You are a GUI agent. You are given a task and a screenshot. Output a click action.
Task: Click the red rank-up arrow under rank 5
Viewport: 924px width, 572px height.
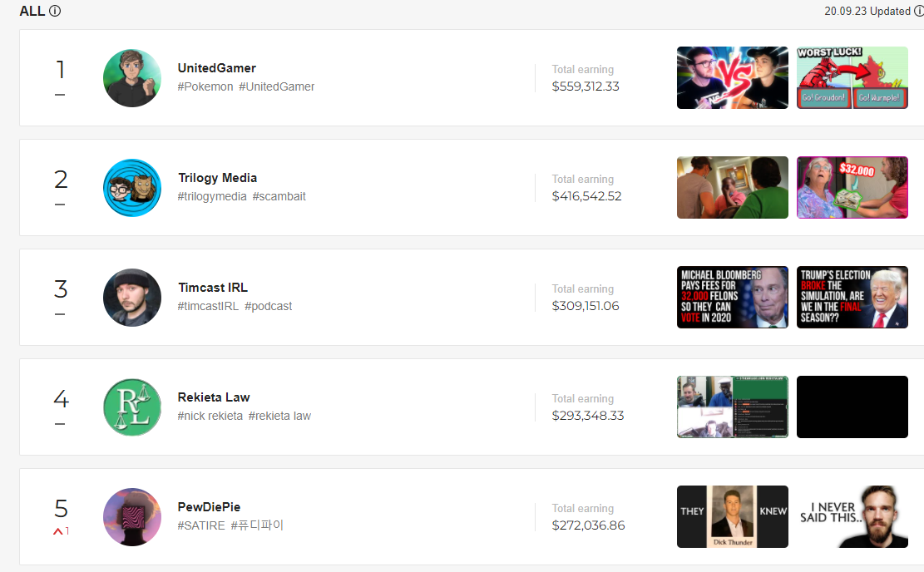57,531
